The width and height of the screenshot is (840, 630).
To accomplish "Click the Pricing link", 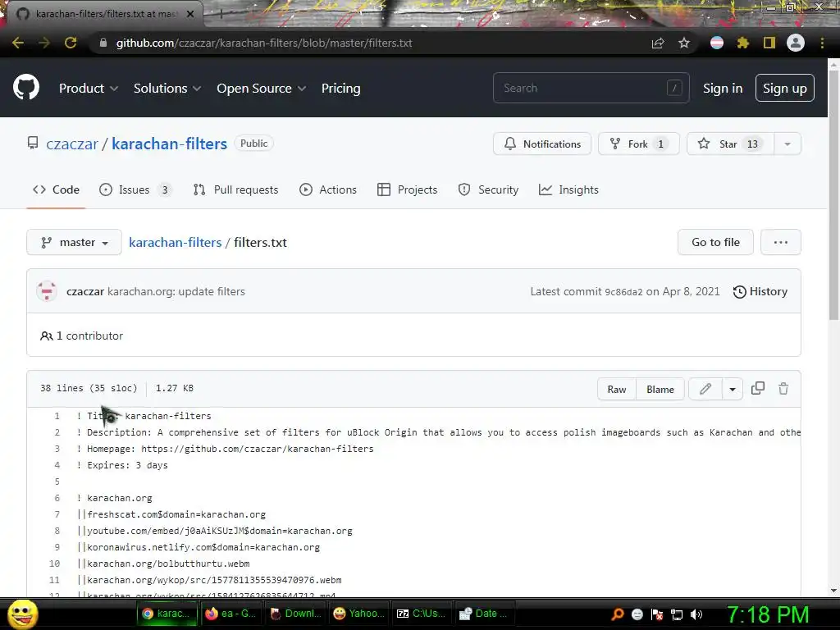I will pyautogui.click(x=340, y=89).
